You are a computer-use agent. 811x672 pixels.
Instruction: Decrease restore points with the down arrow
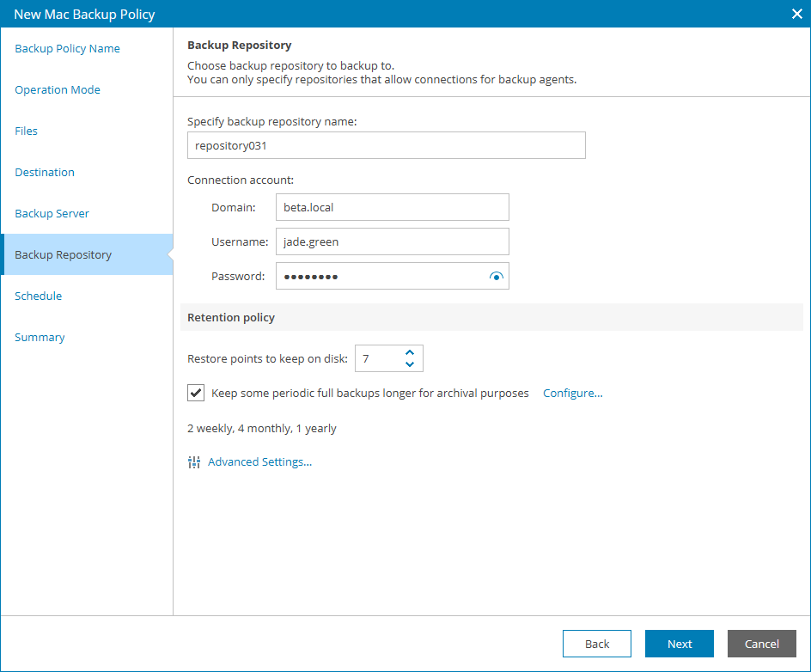(410, 364)
